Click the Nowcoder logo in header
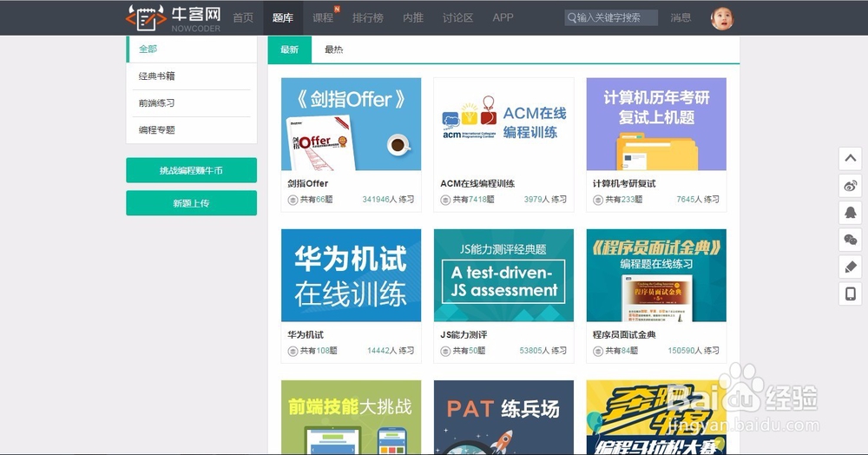The height and width of the screenshot is (455, 868). (174, 17)
